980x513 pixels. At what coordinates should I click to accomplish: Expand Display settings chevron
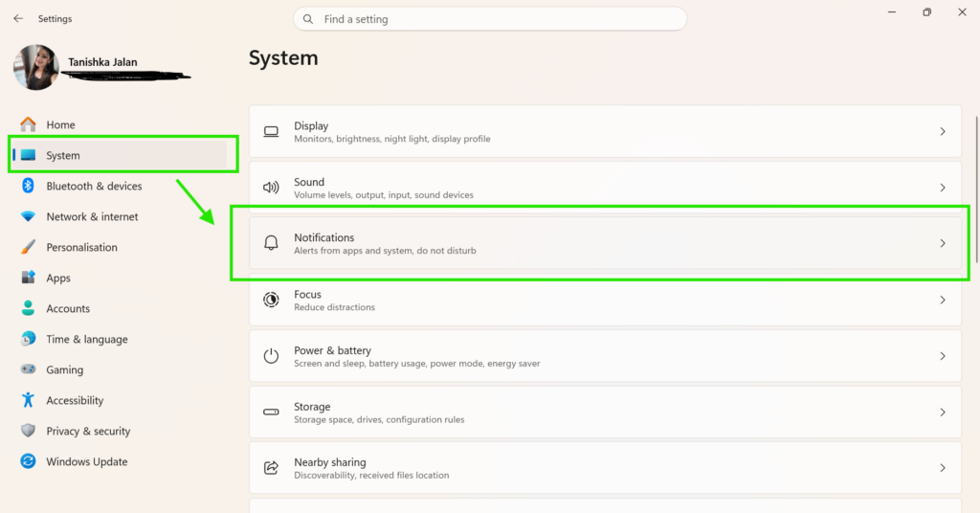pos(943,131)
